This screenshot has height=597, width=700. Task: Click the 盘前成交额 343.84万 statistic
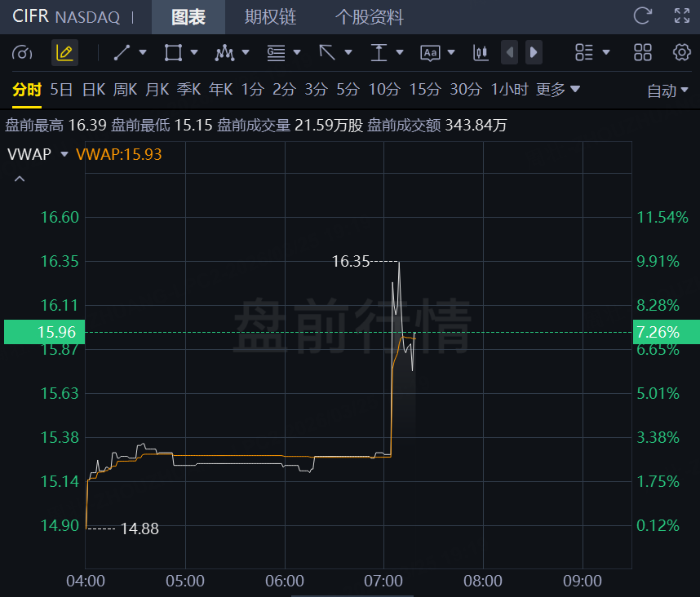click(x=436, y=126)
